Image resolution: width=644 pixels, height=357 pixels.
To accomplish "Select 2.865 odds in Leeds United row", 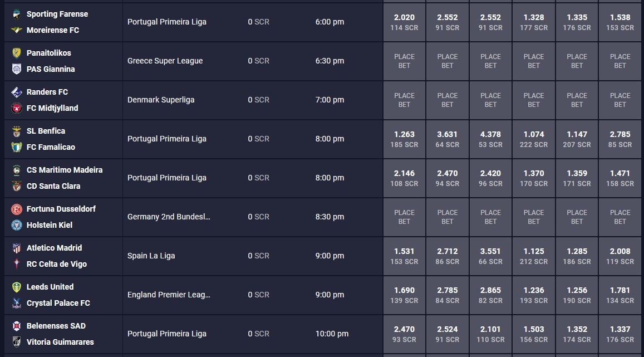I will pyautogui.click(x=490, y=295).
